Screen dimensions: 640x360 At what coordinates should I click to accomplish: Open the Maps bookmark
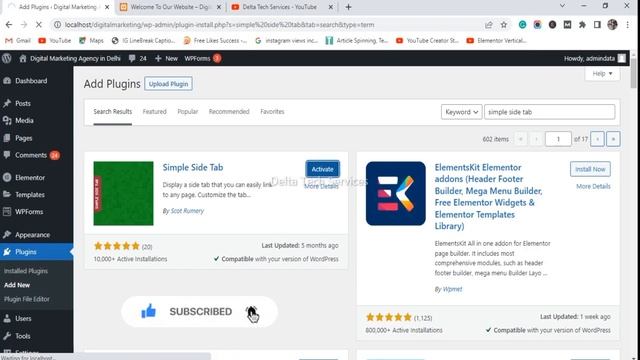(x=91, y=40)
